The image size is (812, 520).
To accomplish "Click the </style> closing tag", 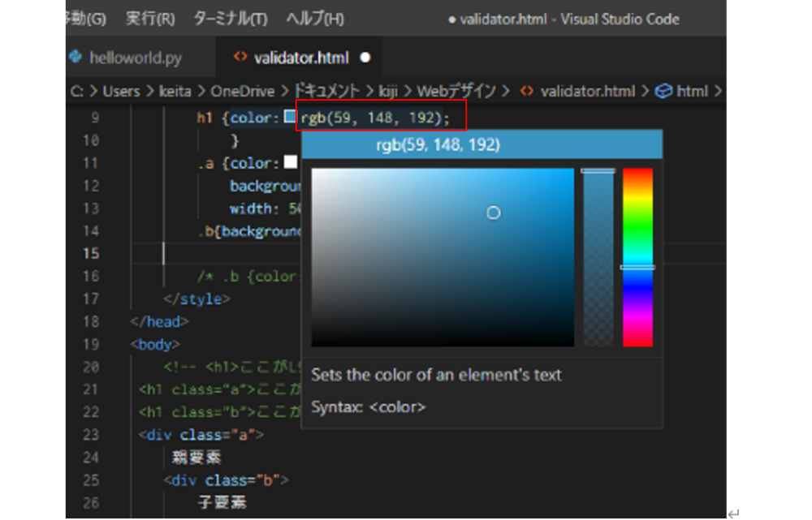I will (x=197, y=299).
